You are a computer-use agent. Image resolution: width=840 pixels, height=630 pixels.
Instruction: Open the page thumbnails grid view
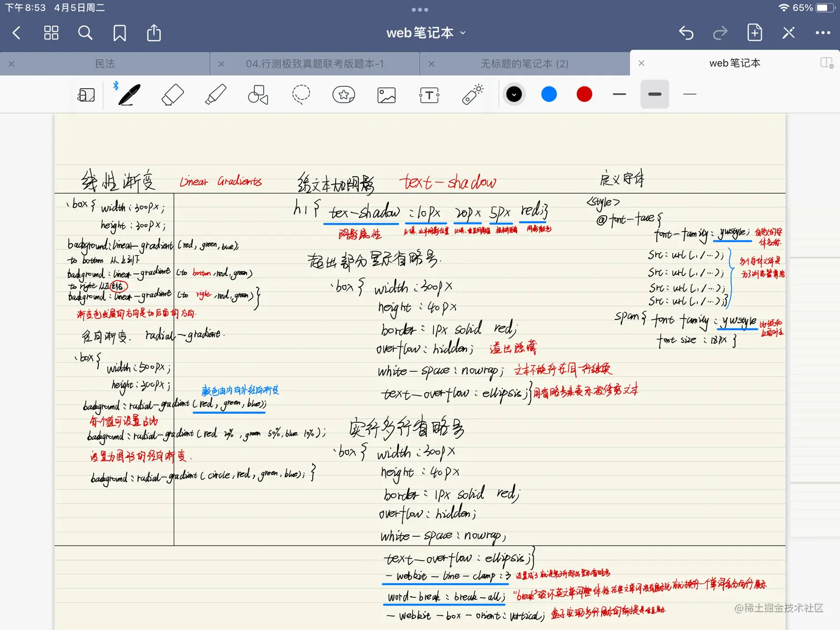tap(51, 33)
